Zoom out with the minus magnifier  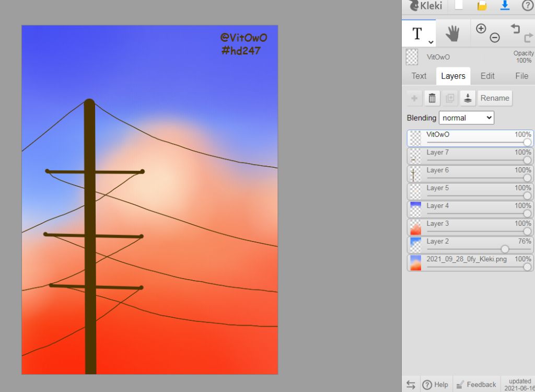(x=495, y=38)
